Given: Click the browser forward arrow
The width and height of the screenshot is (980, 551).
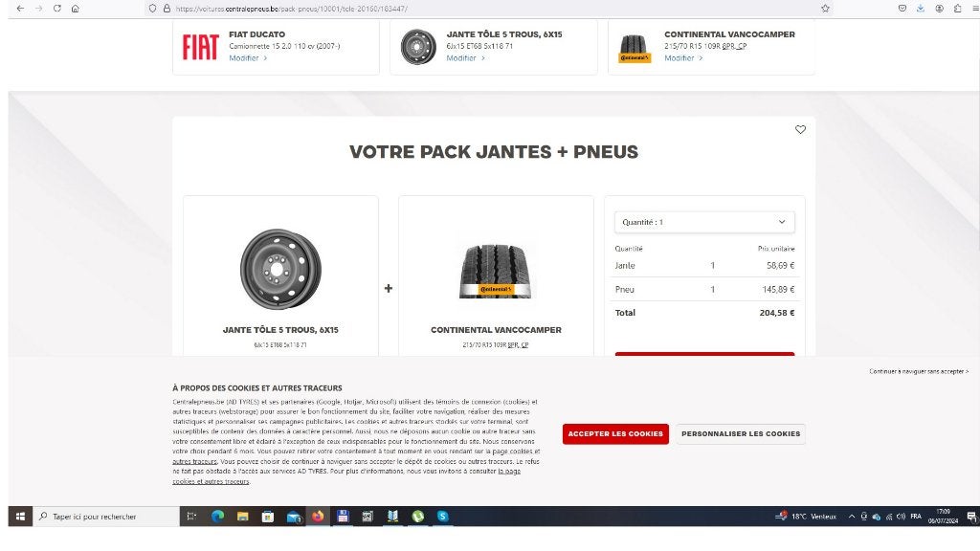Looking at the screenshot, I should pos(38,9).
